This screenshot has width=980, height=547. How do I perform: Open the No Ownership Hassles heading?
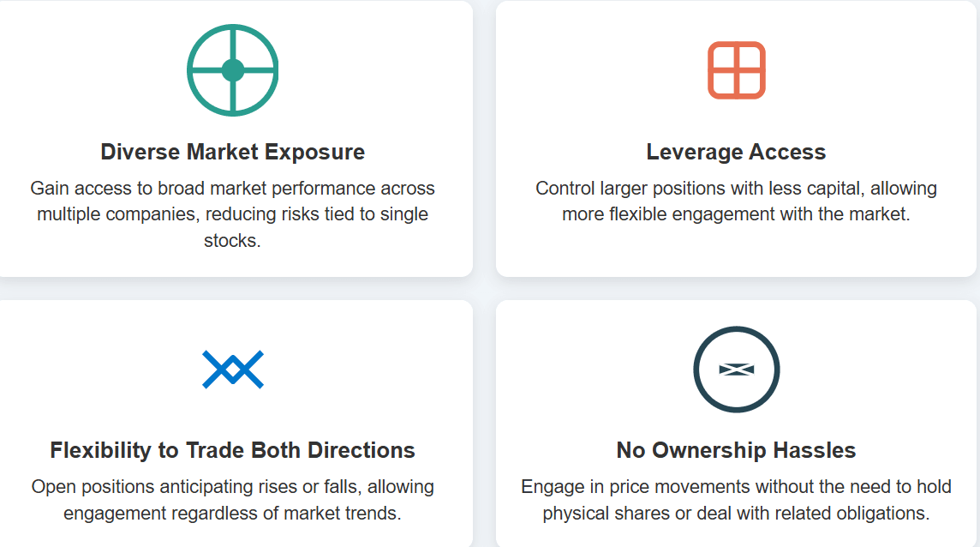(736, 450)
